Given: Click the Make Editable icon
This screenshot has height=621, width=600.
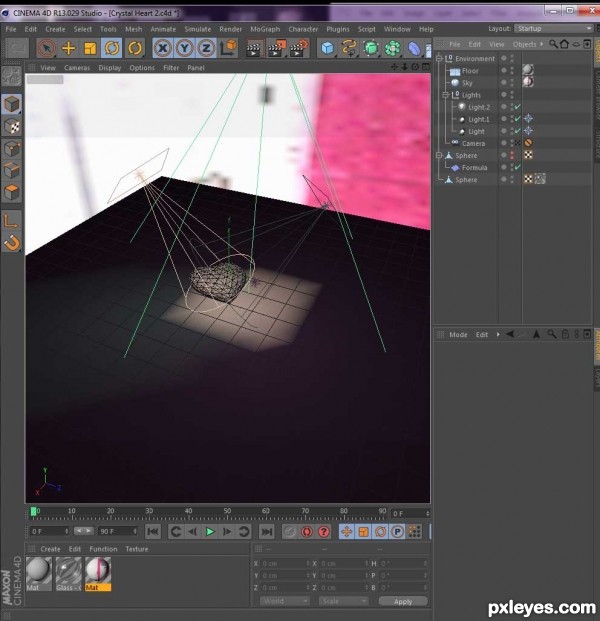Looking at the screenshot, I should point(12,77).
